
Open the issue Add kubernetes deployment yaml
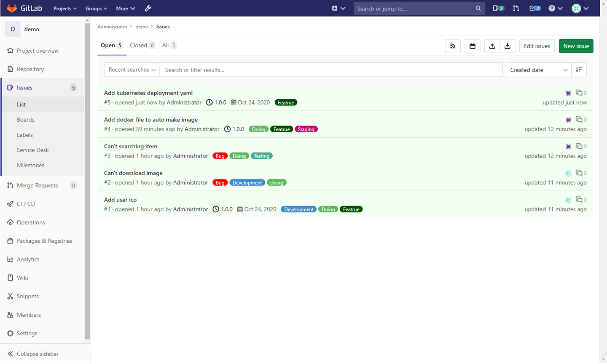(148, 93)
